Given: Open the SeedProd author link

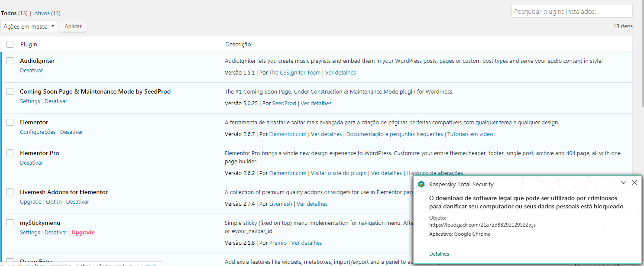Looking at the screenshot, I should (x=284, y=104).
